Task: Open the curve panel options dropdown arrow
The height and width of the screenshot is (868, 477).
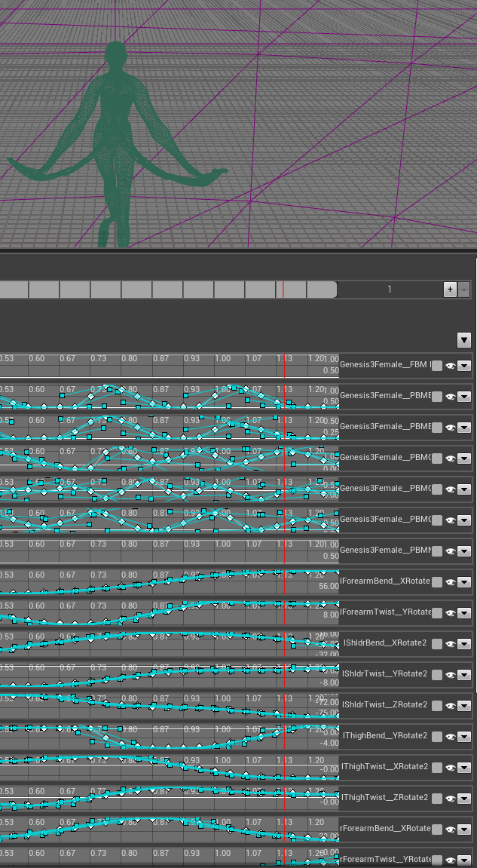Action: pyautogui.click(x=463, y=340)
